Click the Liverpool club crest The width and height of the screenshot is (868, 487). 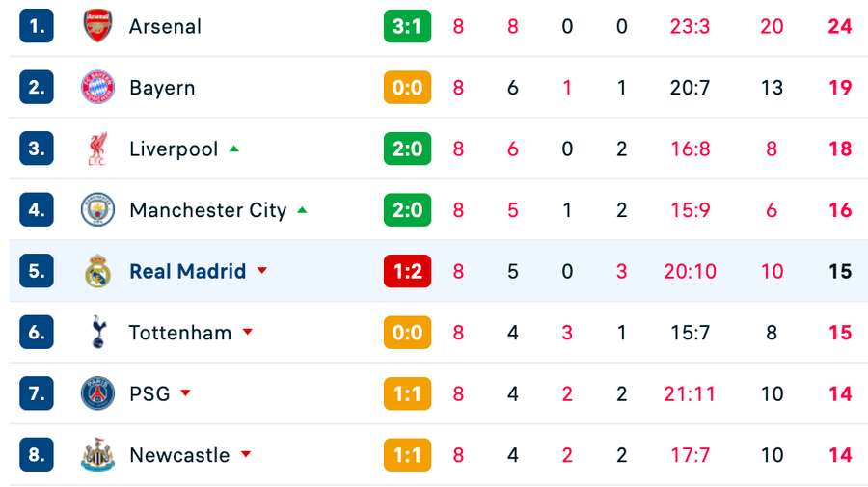pos(97,149)
